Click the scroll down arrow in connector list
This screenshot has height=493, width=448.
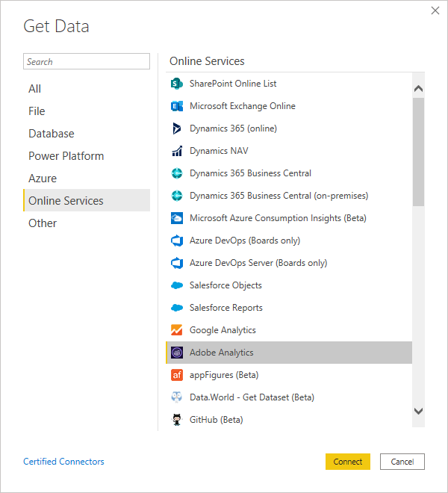click(418, 412)
